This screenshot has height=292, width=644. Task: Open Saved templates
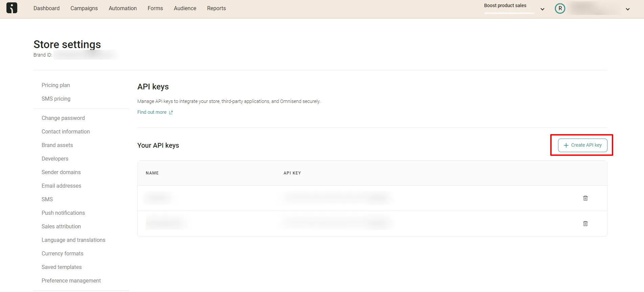coord(62,267)
